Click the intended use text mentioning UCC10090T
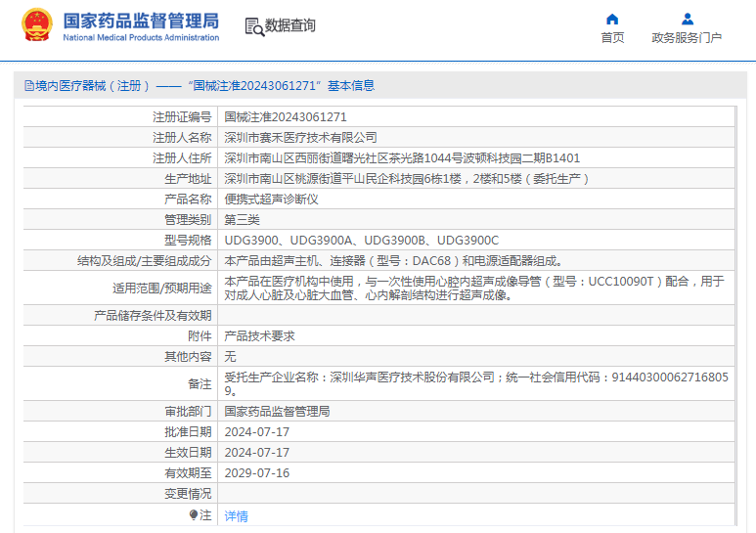The image size is (756, 533). tap(474, 288)
